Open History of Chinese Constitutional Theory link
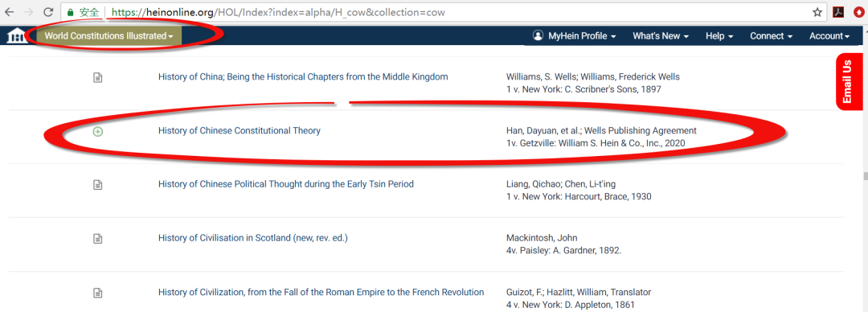868x312 pixels. 240,131
